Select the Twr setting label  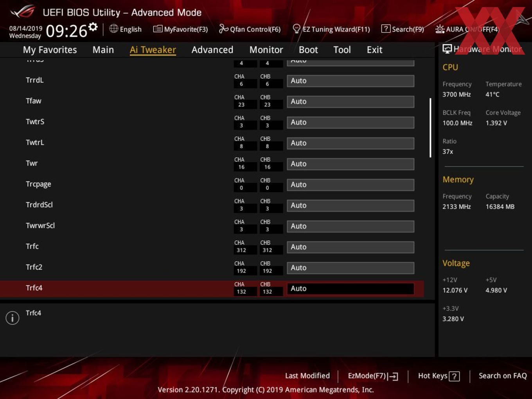(x=32, y=163)
